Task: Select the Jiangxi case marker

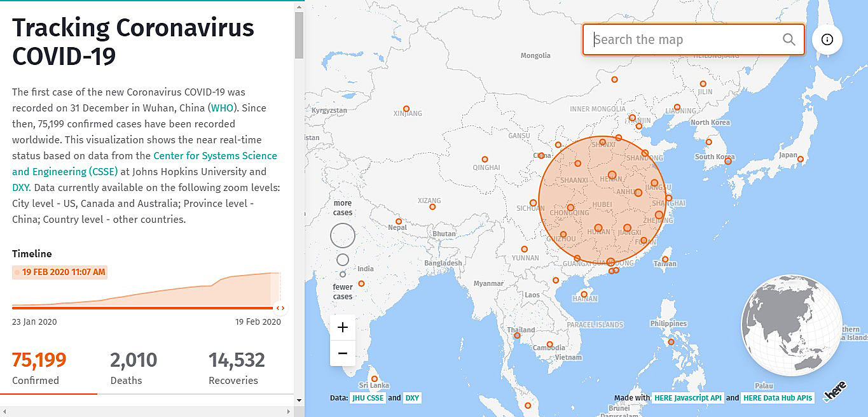Action: (x=627, y=227)
